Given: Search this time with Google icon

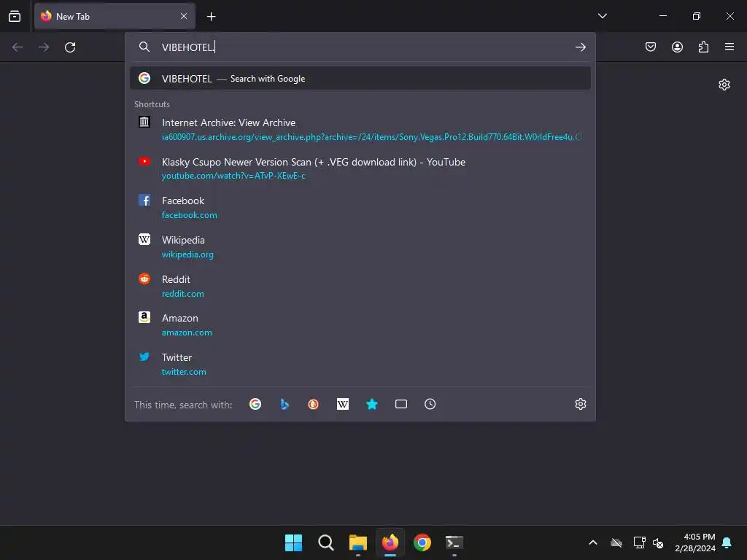Looking at the screenshot, I should [255, 404].
